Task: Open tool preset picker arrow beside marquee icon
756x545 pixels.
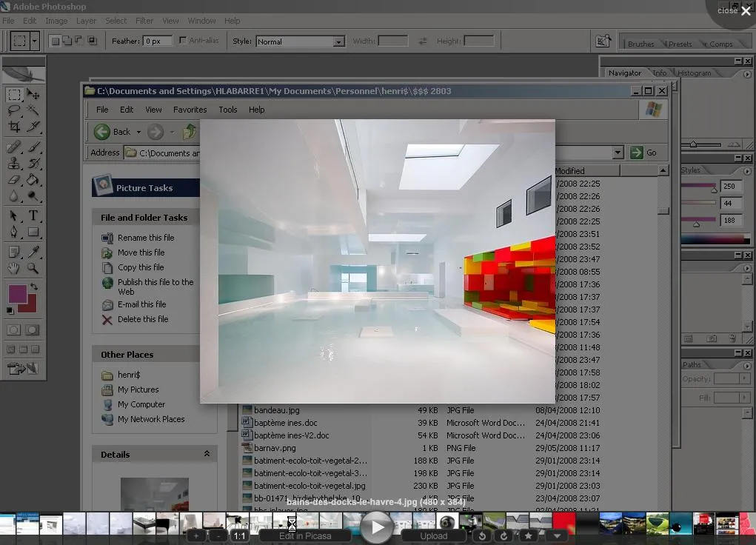Action: point(34,41)
